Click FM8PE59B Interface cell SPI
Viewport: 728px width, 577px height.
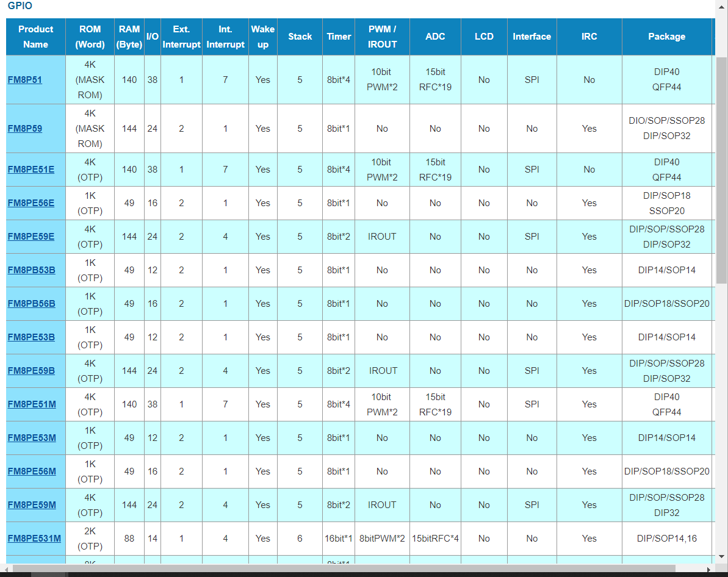coord(532,371)
